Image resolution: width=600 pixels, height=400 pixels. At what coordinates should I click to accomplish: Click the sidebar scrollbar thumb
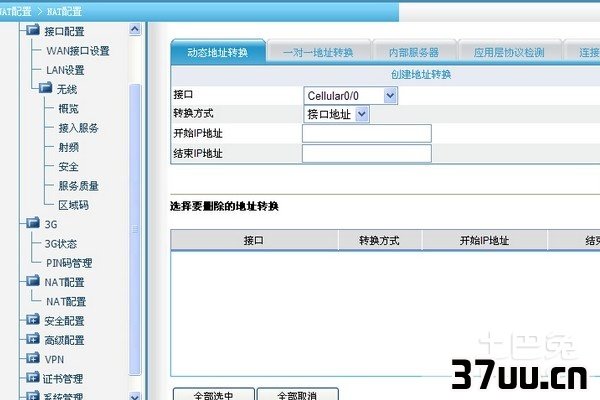tap(135, 229)
